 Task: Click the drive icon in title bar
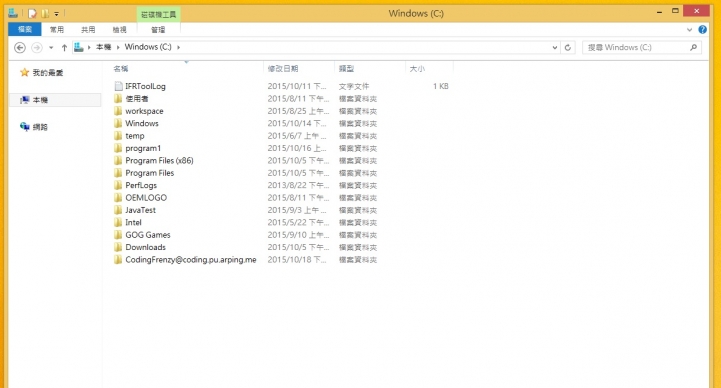tap(13, 13)
